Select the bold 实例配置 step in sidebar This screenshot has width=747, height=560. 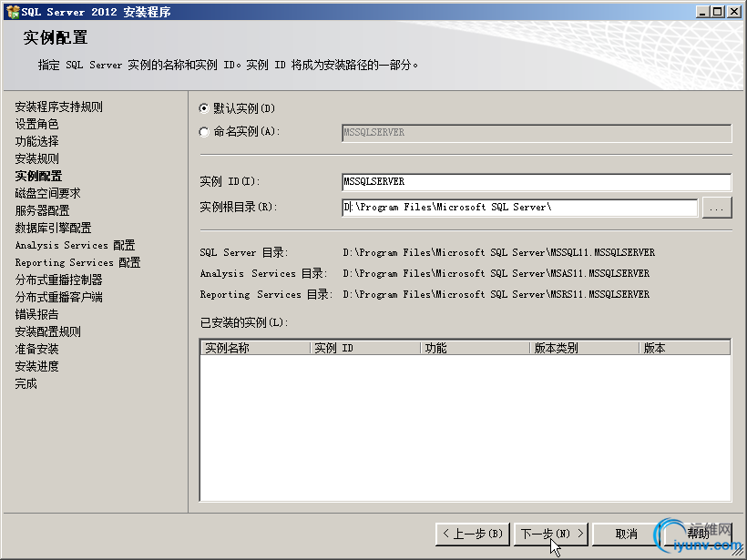click(38, 176)
